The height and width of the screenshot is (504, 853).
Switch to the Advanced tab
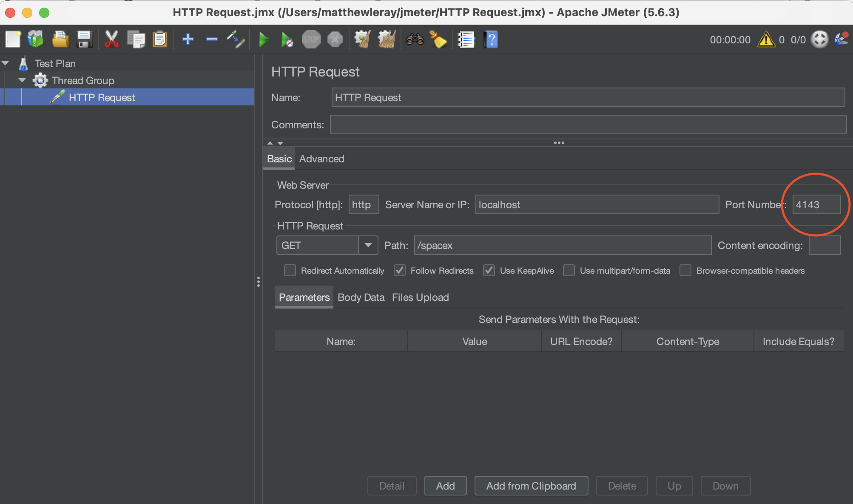pyautogui.click(x=321, y=159)
